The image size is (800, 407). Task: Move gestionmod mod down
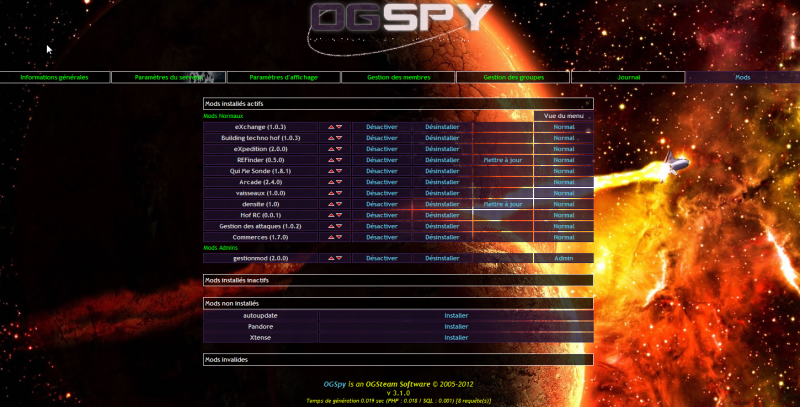tap(339, 259)
